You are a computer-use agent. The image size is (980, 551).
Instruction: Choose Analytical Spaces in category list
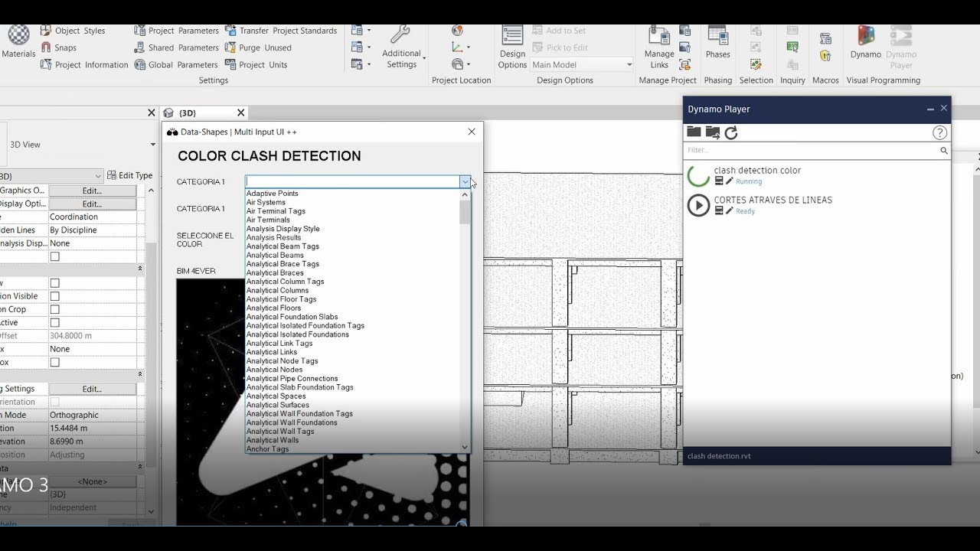[276, 396]
